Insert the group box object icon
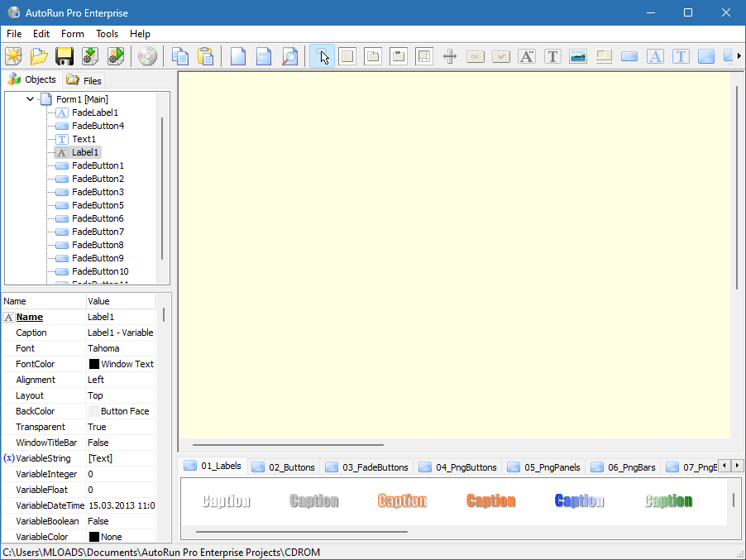This screenshot has height=560, width=746. (399, 56)
